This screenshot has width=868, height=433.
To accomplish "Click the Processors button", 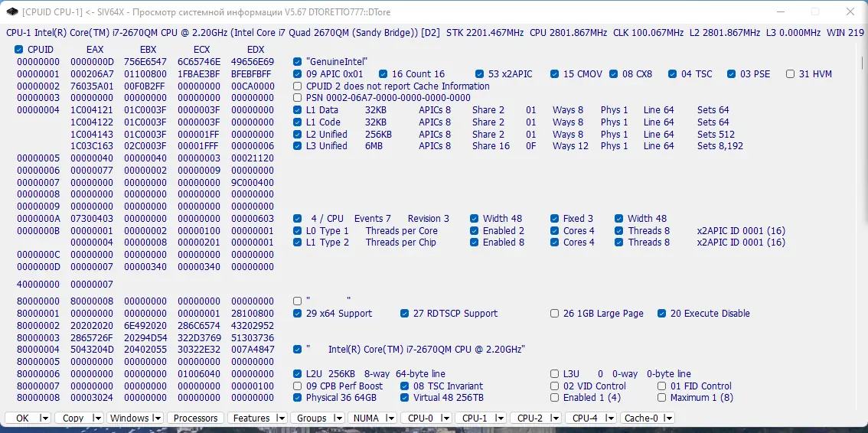I will 195,418.
